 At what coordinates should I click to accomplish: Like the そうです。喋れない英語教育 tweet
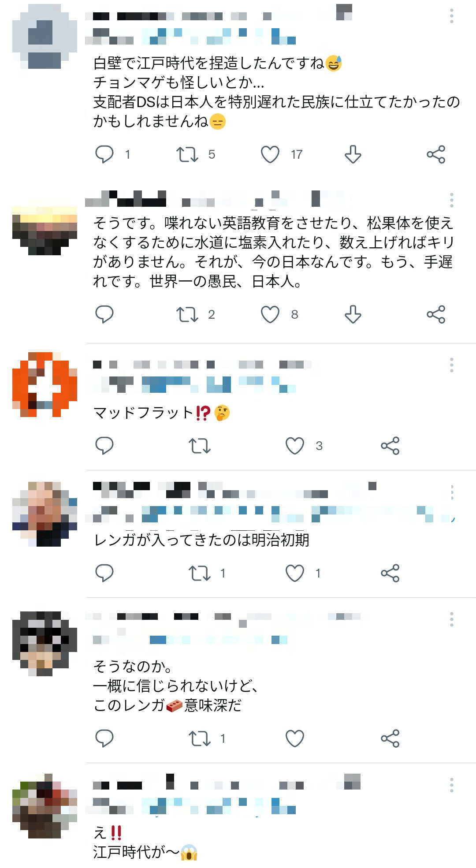(x=270, y=314)
